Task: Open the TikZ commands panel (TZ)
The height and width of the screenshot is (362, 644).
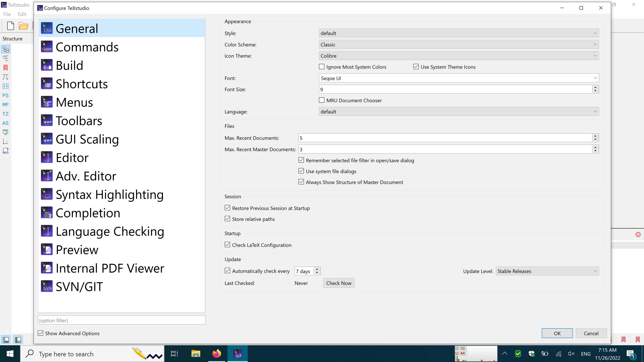Action: [x=6, y=114]
